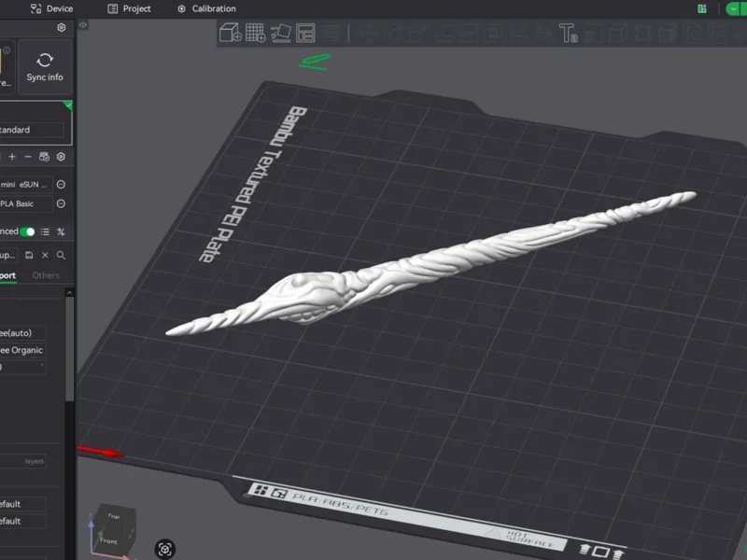Save the process preset with the disk icon
Image resolution: width=747 pixels, height=560 pixels.
[29, 255]
